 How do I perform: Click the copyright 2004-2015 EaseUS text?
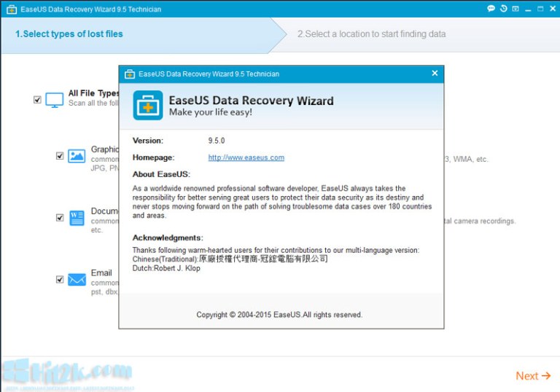tap(279, 315)
